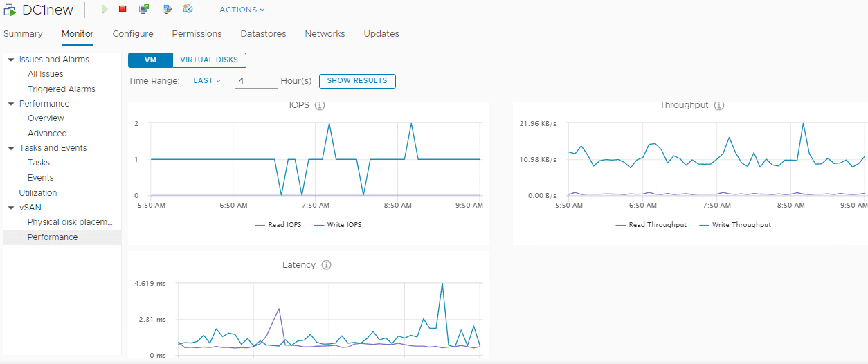Go to the Permissions tab
868x364 pixels.
click(197, 33)
